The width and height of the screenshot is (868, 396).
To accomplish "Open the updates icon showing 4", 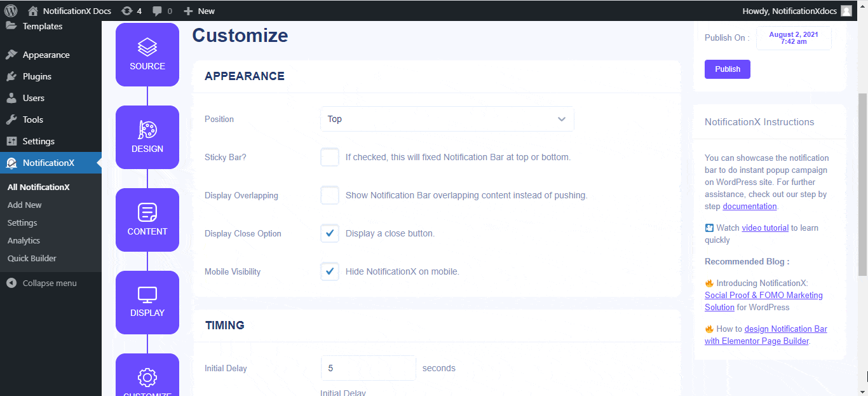I will click(127, 11).
